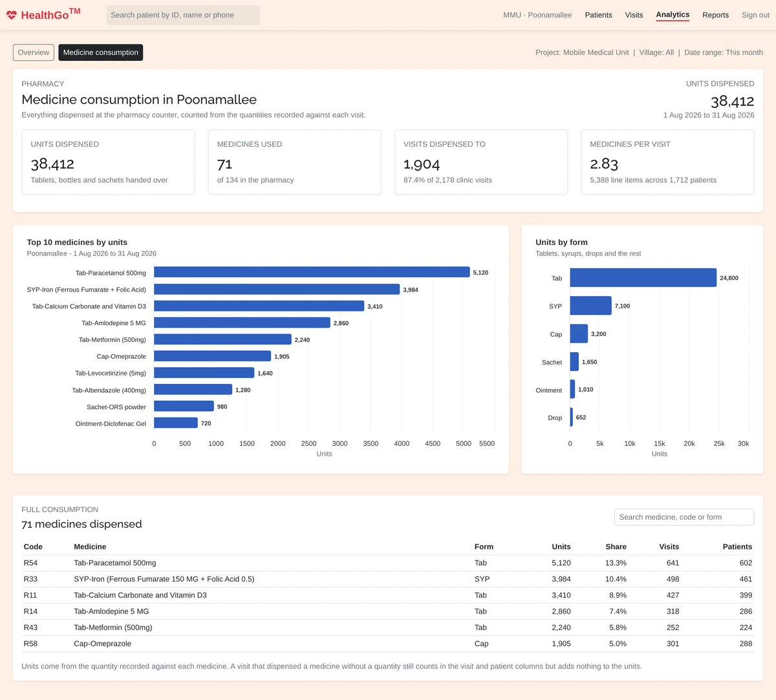Viewport: 776px width, 700px height.
Task: Click the Tab-Calcium Carbonate chart bar
Action: coord(259,306)
